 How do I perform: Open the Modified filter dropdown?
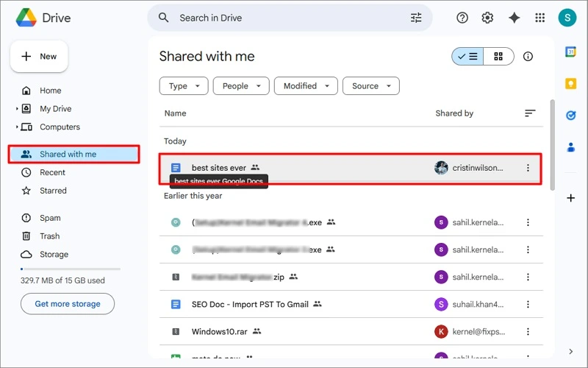click(306, 86)
